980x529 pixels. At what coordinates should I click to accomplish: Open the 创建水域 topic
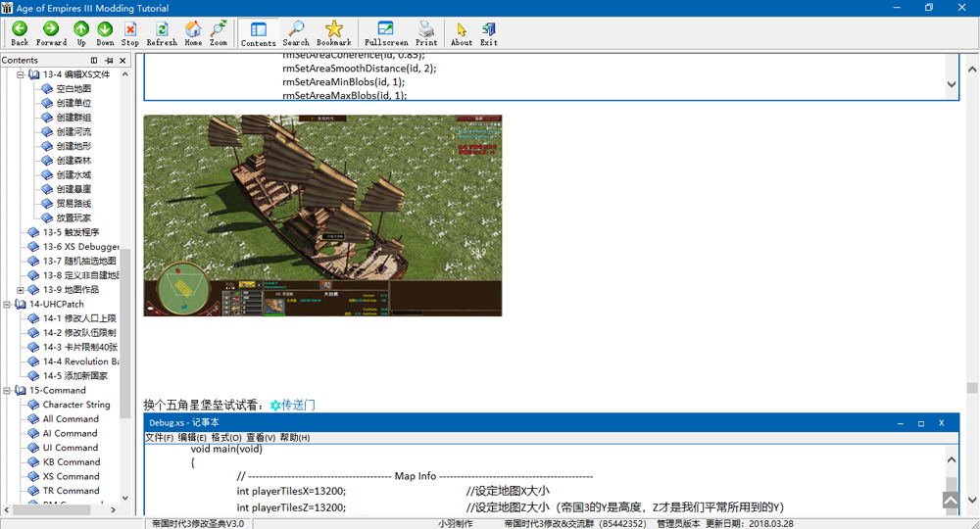click(73, 175)
